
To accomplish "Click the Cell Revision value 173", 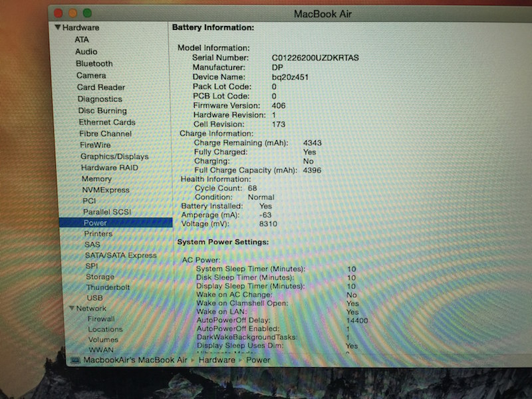I will click(x=279, y=124).
